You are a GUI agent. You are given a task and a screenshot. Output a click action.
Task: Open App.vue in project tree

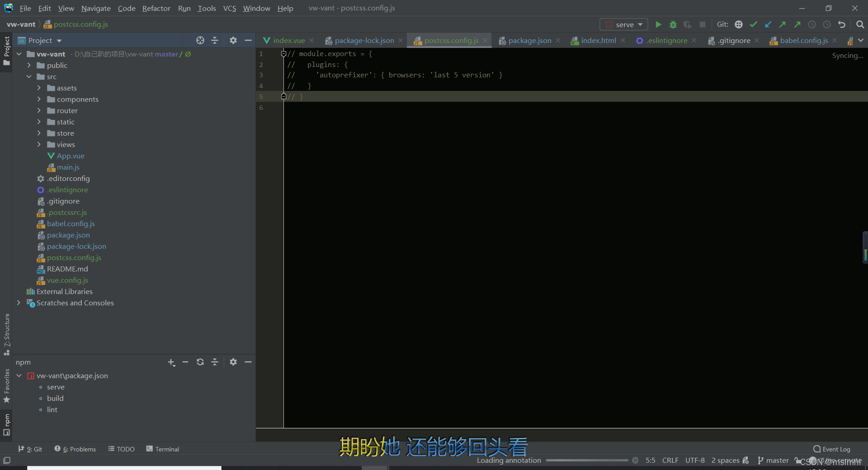70,156
